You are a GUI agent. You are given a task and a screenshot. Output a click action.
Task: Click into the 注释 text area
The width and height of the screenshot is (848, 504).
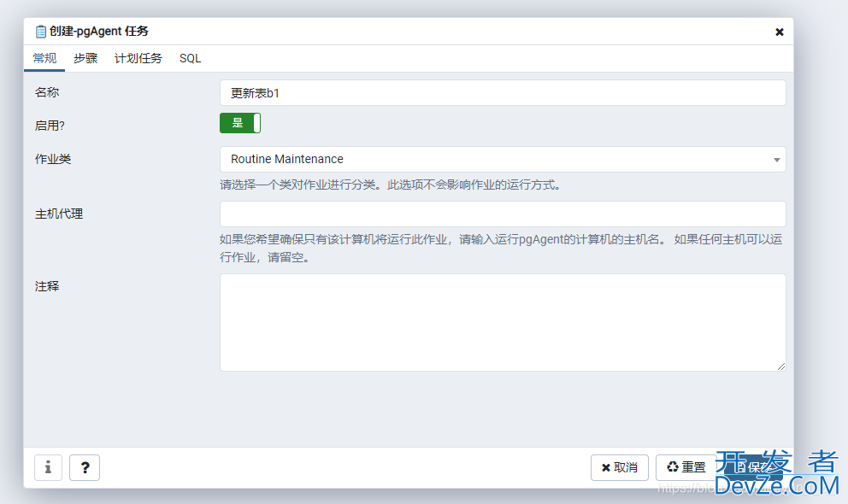[x=503, y=323]
